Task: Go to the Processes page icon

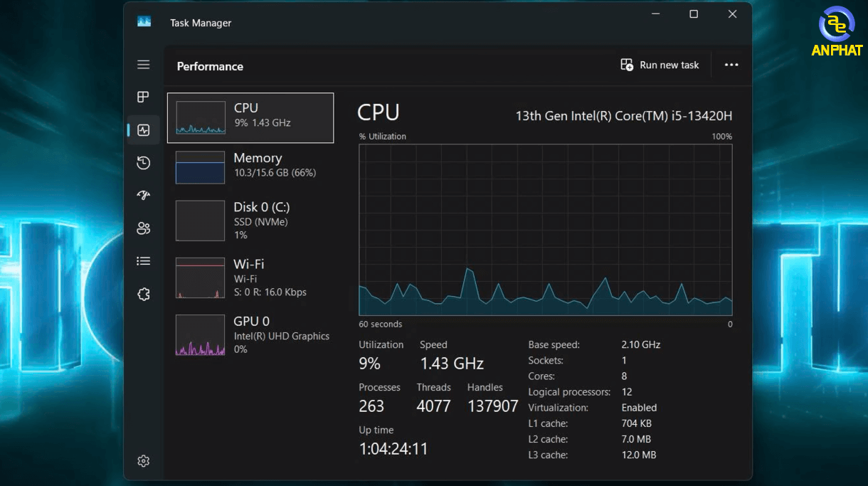Action: 144,97
